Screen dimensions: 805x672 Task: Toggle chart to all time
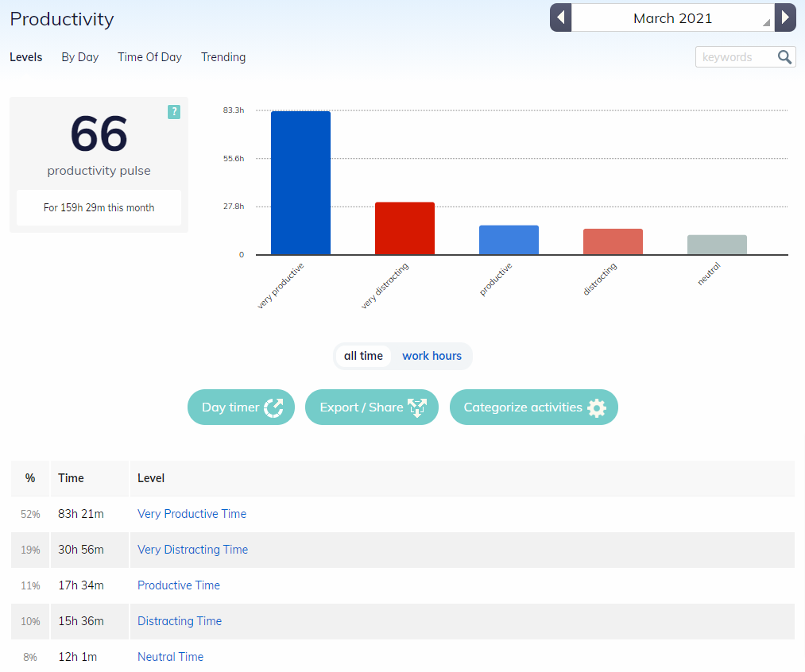(x=363, y=356)
